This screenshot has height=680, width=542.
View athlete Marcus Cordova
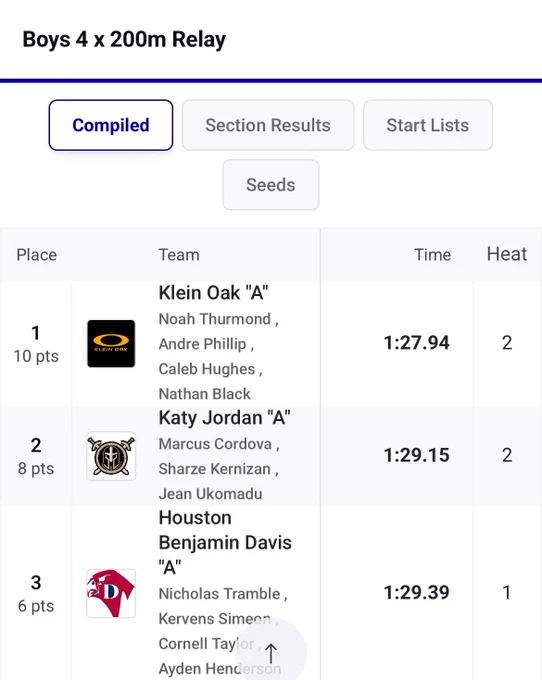pyautogui.click(x=215, y=444)
